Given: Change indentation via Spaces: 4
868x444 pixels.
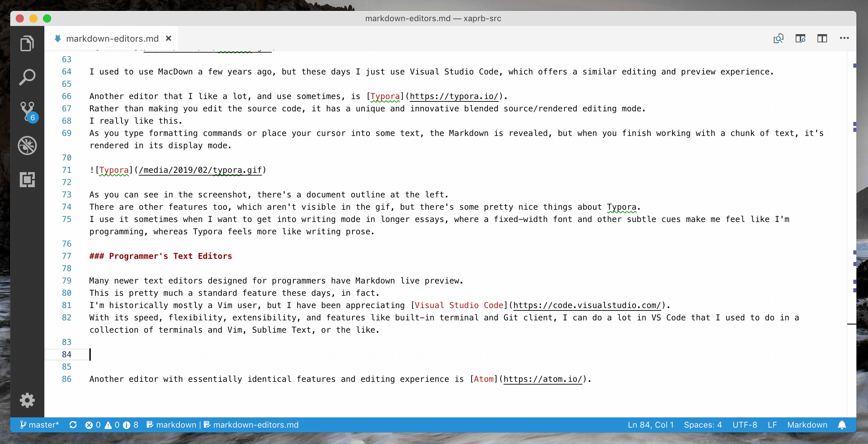Looking at the screenshot, I should 703,425.
